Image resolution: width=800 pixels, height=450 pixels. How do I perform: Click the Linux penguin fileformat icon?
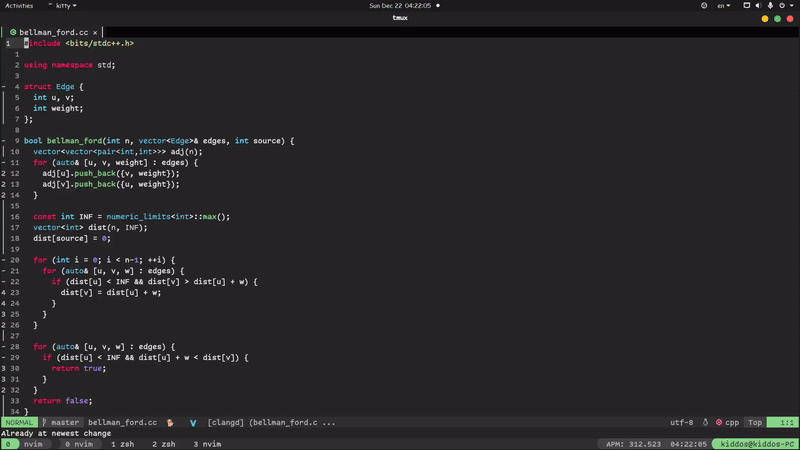pyautogui.click(x=706, y=422)
